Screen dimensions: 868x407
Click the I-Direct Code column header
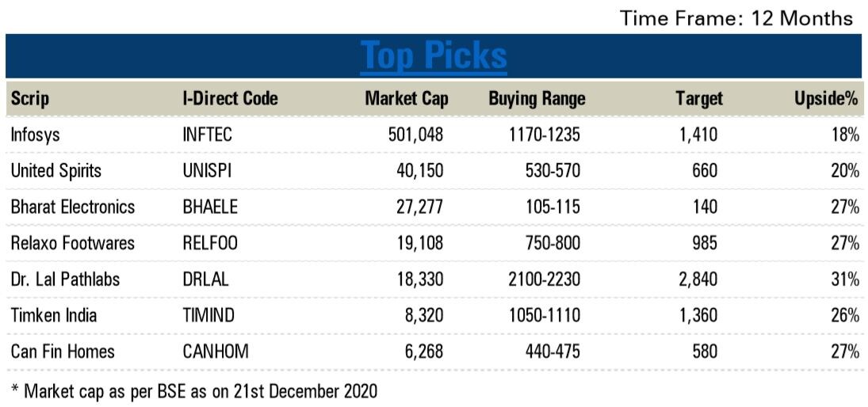pos(230,99)
